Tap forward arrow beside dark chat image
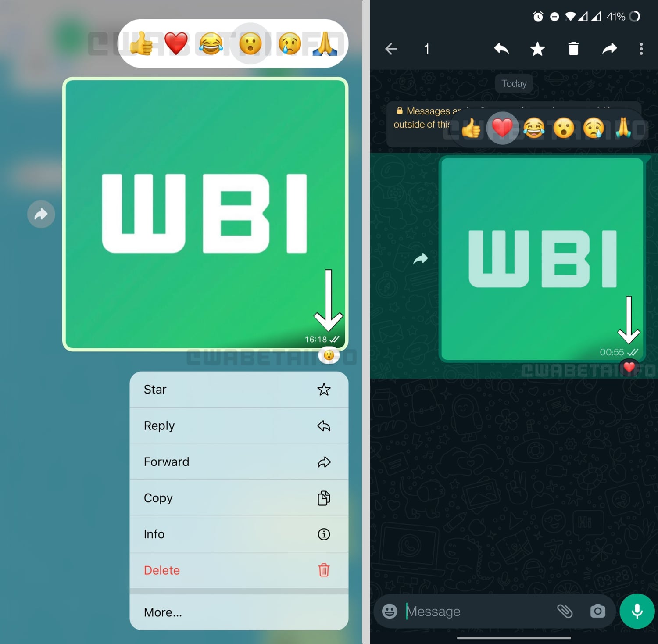The image size is (658, 644). [x=421, y=259]
